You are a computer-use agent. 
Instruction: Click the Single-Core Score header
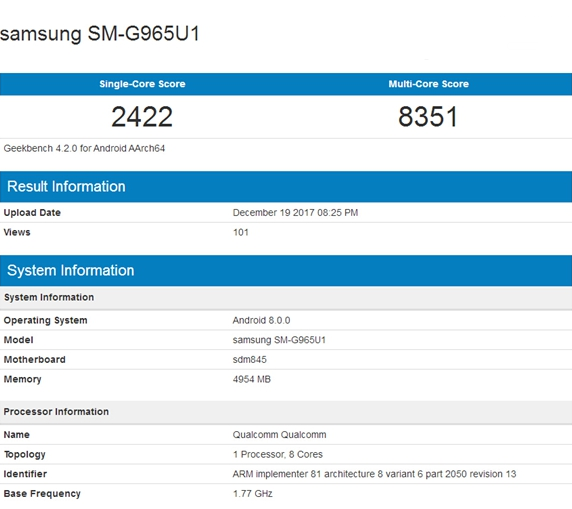[x=142, y=84]
